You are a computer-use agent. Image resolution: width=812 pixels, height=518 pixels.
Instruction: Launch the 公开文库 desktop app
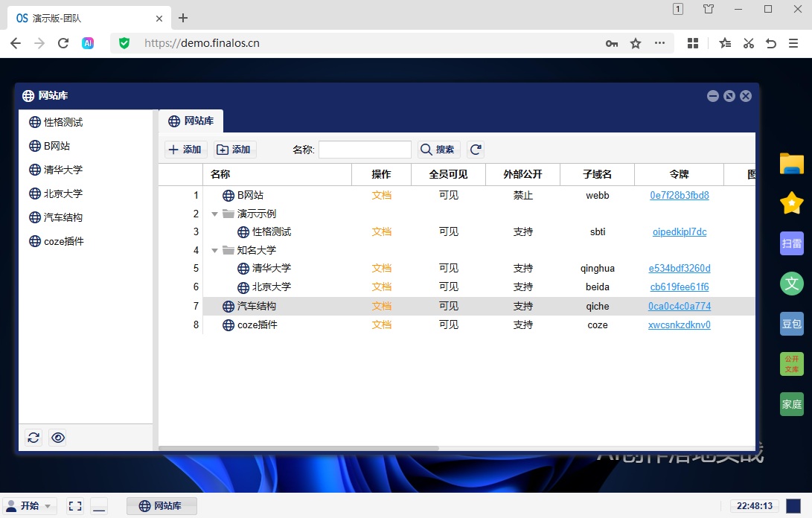pyautogui.click(x=792, y=364)
